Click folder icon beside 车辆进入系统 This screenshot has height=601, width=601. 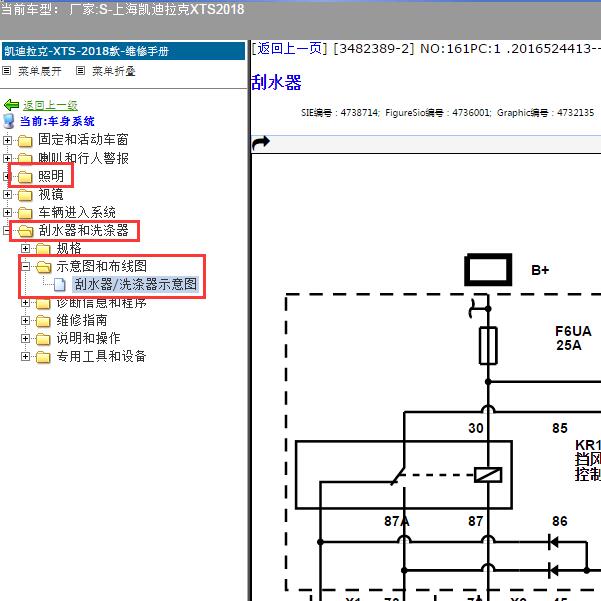[x=25, y=213]
